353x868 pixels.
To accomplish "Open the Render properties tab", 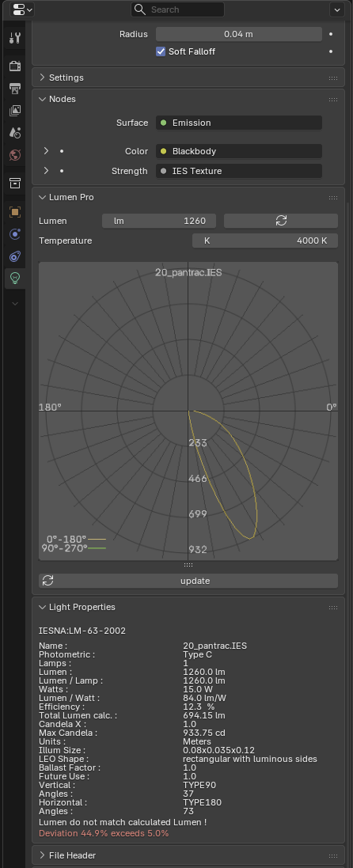I will coord(15,66).
